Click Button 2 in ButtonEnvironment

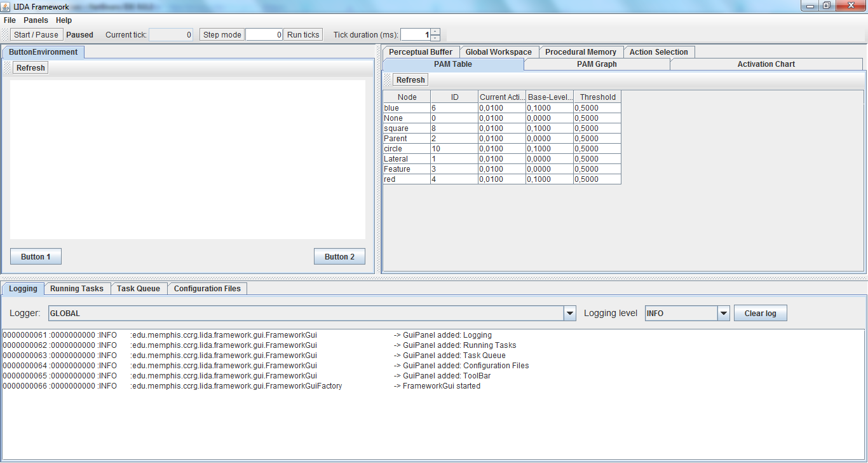pos(339,257)
